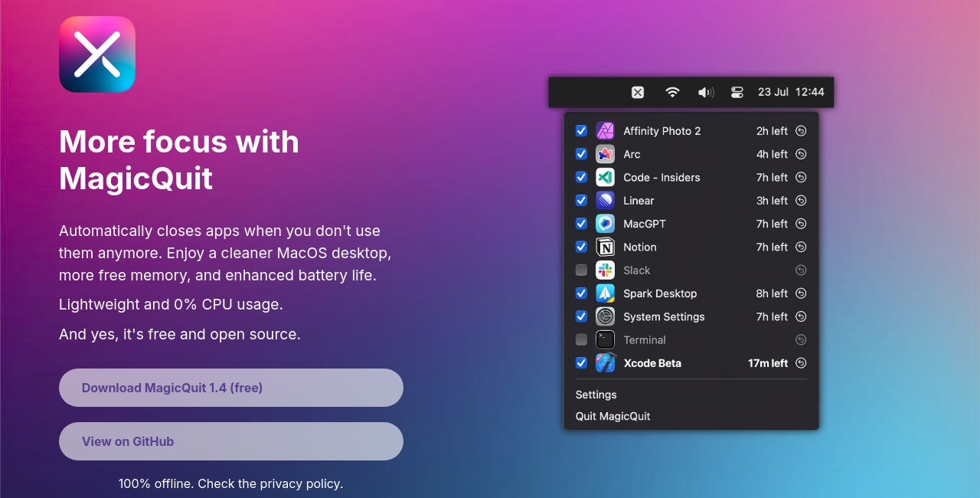
Task: Enable the Slack checkbox
Action: pyautogui.click(x=581, y=270)
